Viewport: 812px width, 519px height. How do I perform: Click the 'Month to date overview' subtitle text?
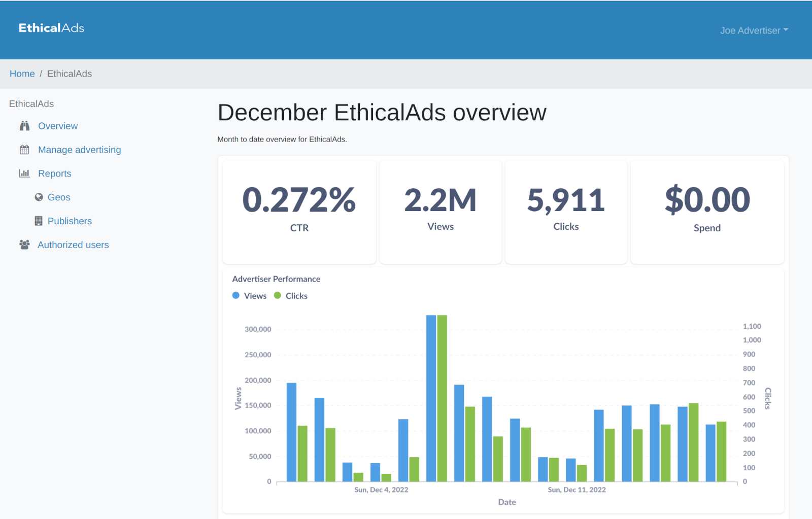click(282, 139)
